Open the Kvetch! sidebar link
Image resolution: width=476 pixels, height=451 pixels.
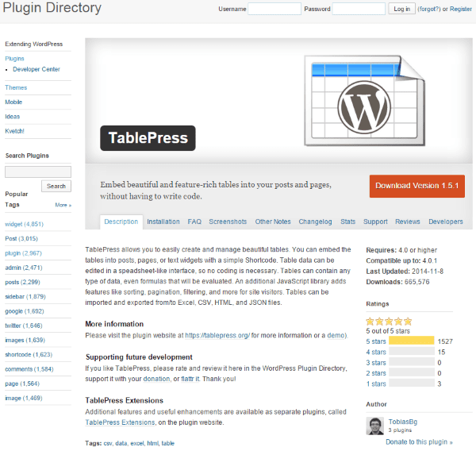14,131
